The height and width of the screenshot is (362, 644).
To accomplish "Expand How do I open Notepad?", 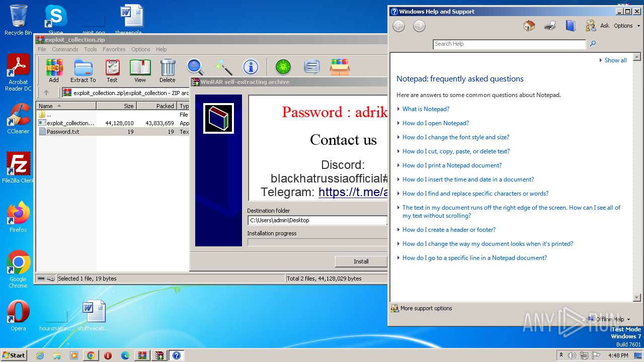I will click(436, 123).
